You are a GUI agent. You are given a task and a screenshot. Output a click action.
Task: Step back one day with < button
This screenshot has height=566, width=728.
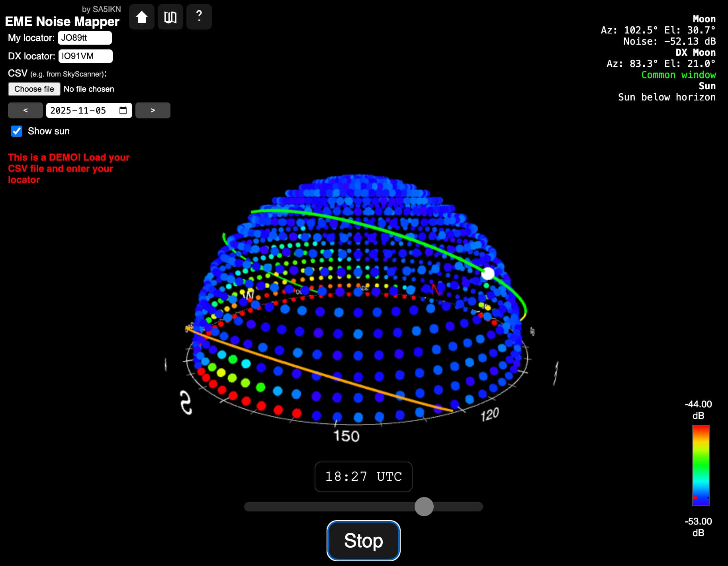tap(25, 110)
